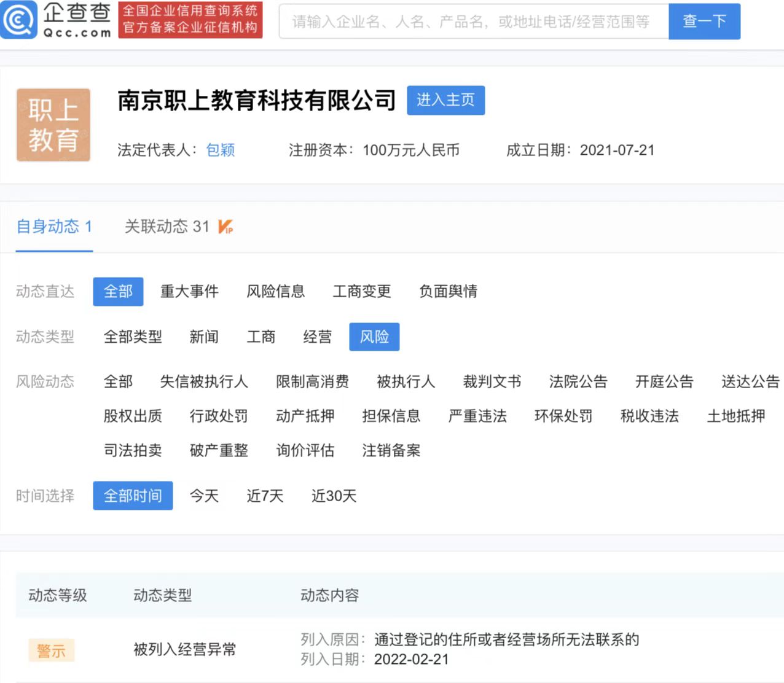Click the 注册资本 100万元人民币 text

coord(374,150)
